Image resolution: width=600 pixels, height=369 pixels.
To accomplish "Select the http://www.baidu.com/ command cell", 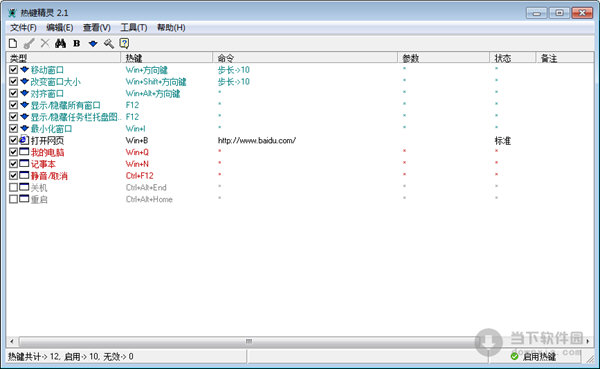I will click(257, 140).
